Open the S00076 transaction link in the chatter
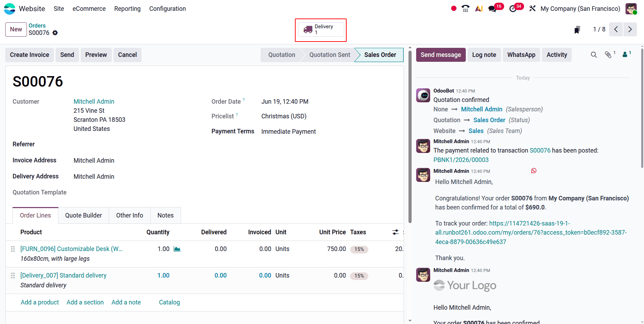This screenshot has width=644, height=324. pyautogui.click(x=540, y=150)
